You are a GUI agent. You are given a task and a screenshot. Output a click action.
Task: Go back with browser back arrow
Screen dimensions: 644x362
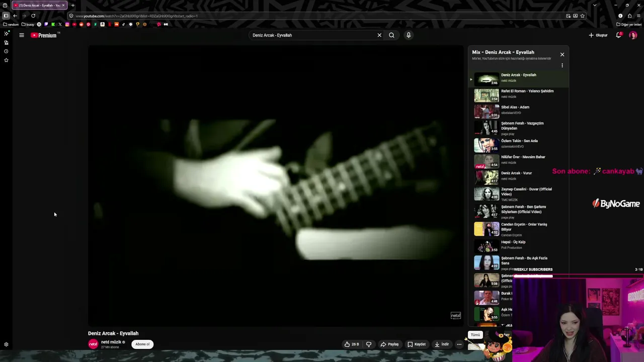tap(15, 16)
